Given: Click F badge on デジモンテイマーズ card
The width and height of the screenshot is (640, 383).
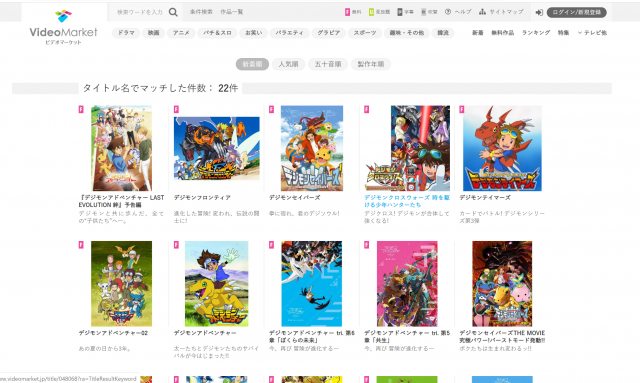Looking at the screenshot, I should pyautogui.click(x=462, y=109).
